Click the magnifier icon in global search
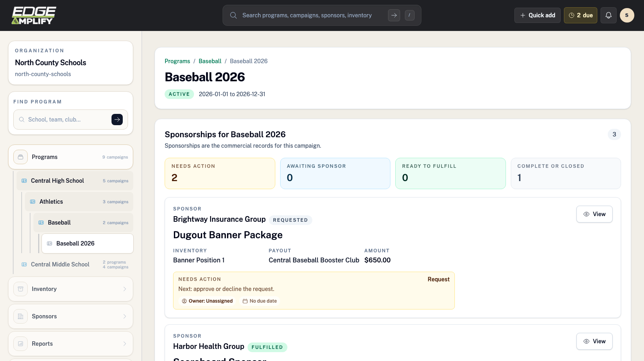This screenshot has height=361, width=644. click(x=233, y=15)
